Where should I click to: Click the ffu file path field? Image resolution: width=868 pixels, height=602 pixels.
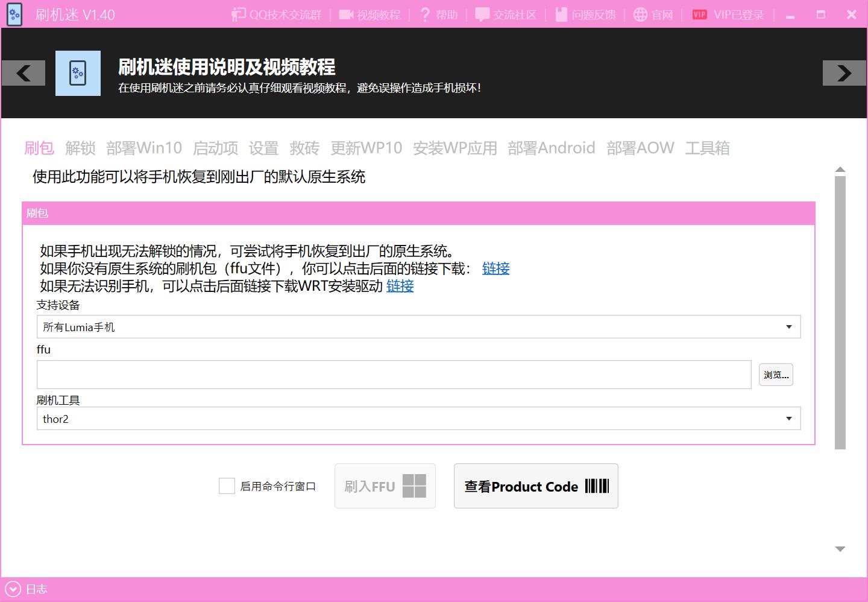pyautogui.click(x=394, y=375)
